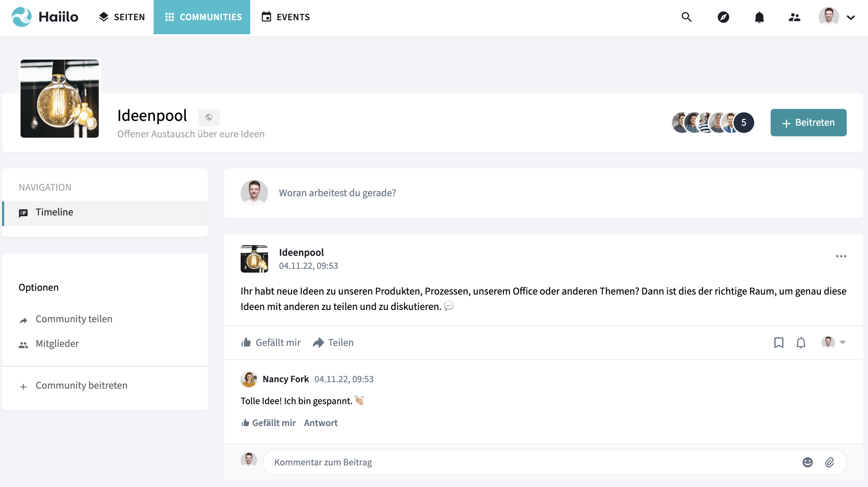Image resolution: width=868 pixels, height=487 pixels.
Task: Attach a file with paperclip icon
Action: pos(830,462)
